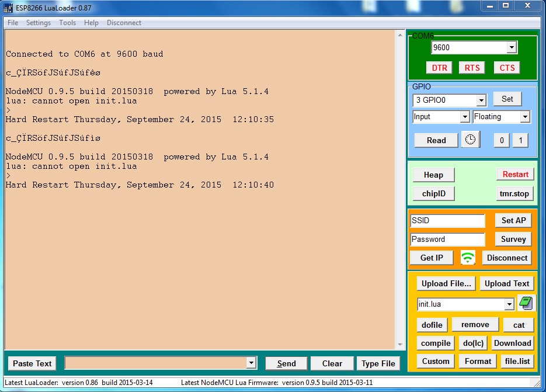Click the LuaLoader app icon in title bar
The width and height of the screenshot is (546, 392).
click(x=8, y=8)
